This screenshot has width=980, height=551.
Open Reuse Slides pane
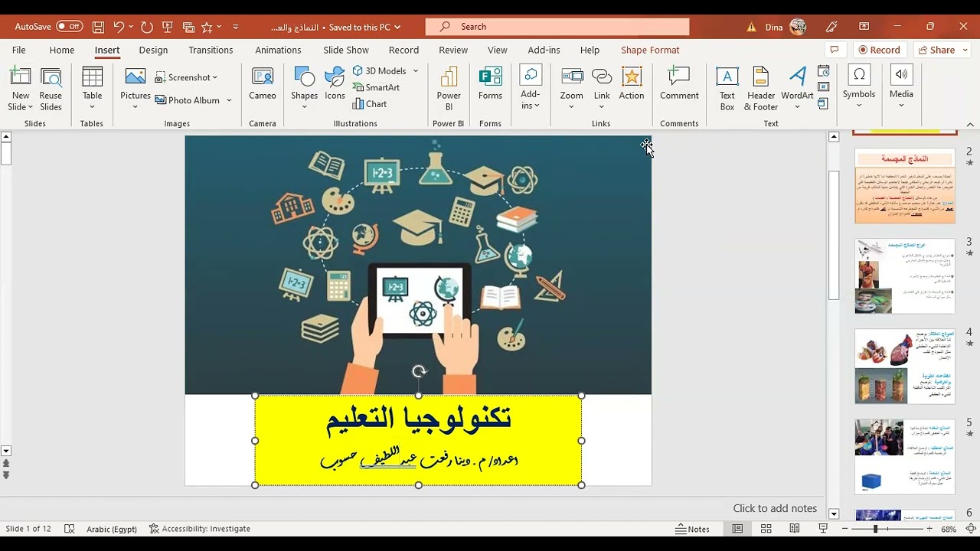(51, 89)
